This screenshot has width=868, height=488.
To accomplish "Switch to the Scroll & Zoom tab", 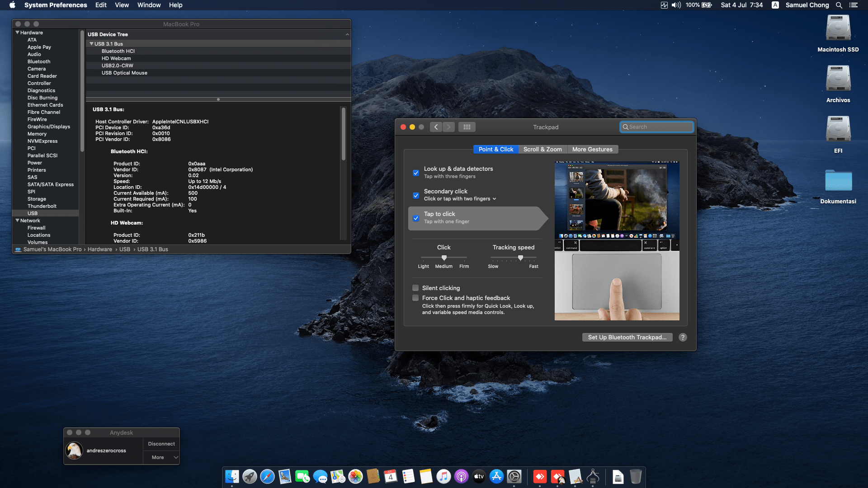I will tap(542, 149).
